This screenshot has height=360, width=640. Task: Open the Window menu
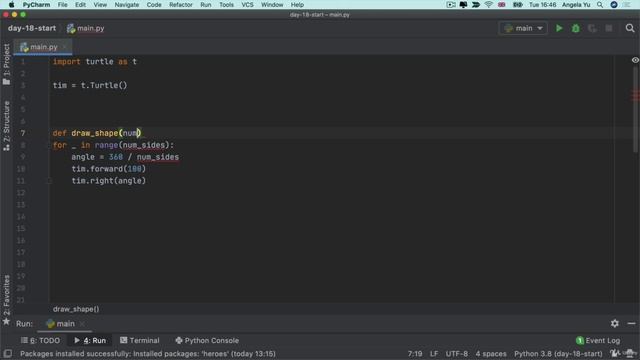272,4
